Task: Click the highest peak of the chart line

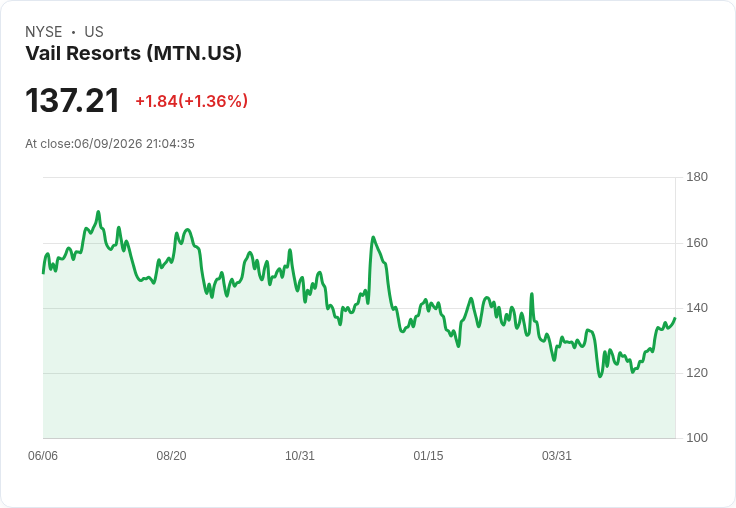Action: click(x=99, y=212)
